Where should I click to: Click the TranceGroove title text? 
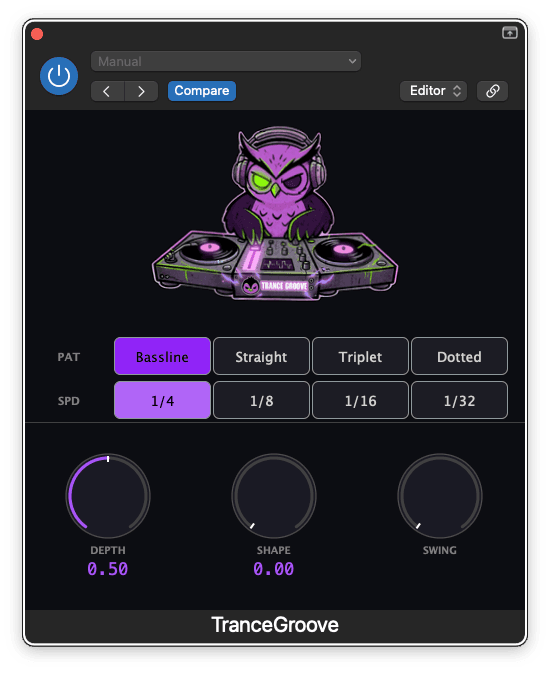(x=275, y=625)
